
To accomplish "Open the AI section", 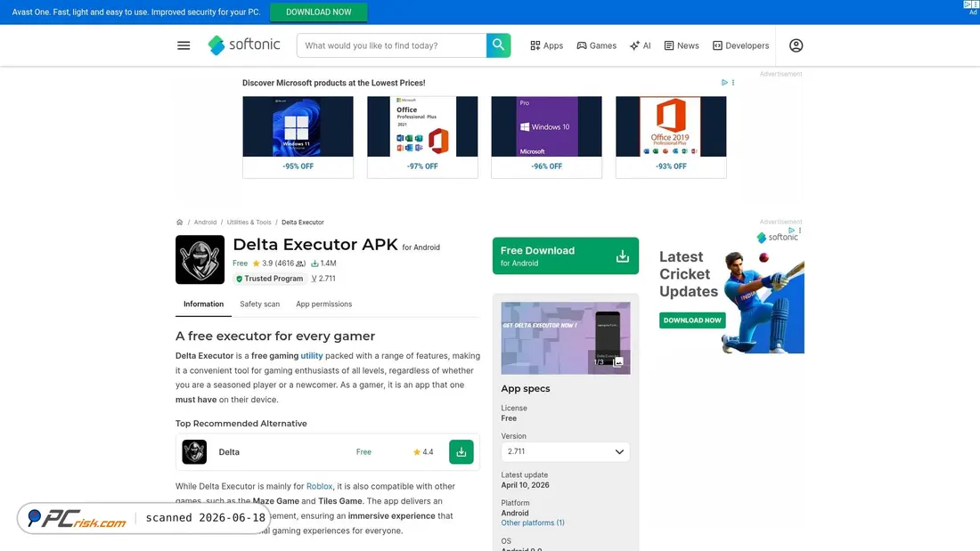I will coord(640,45).
